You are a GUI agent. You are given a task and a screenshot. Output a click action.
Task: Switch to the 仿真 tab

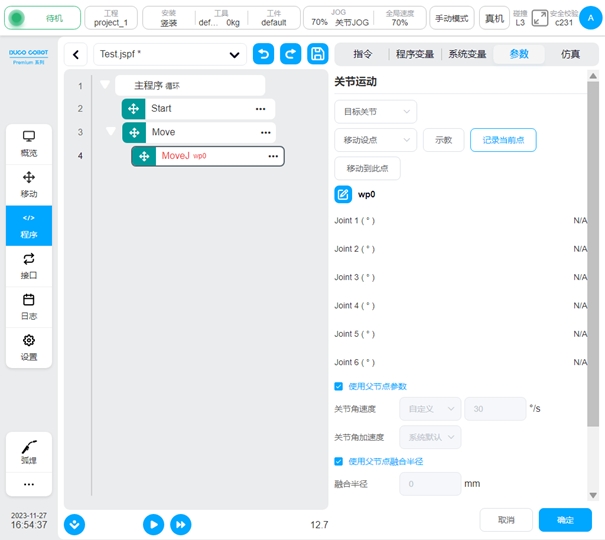point(570,55)
